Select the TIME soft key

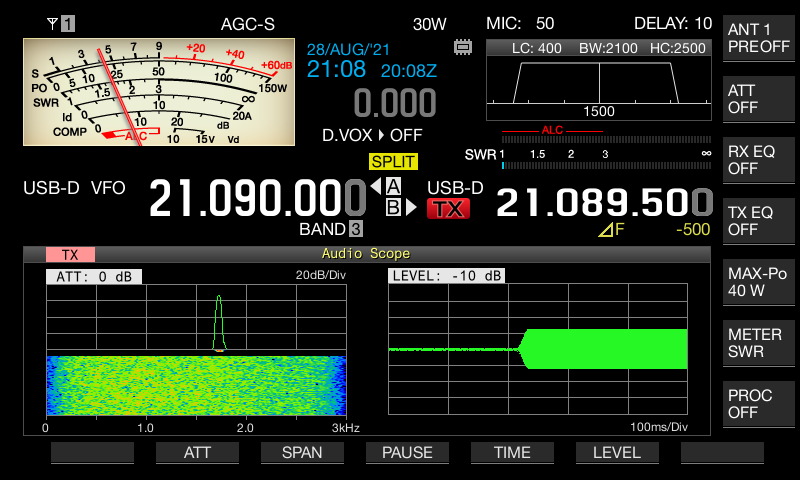point(512,452)
